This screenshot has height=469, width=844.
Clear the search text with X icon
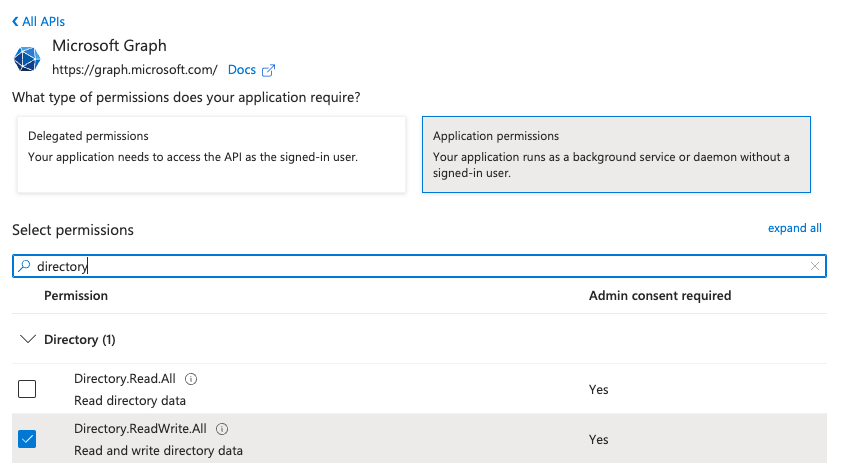(x=815, y=266)
